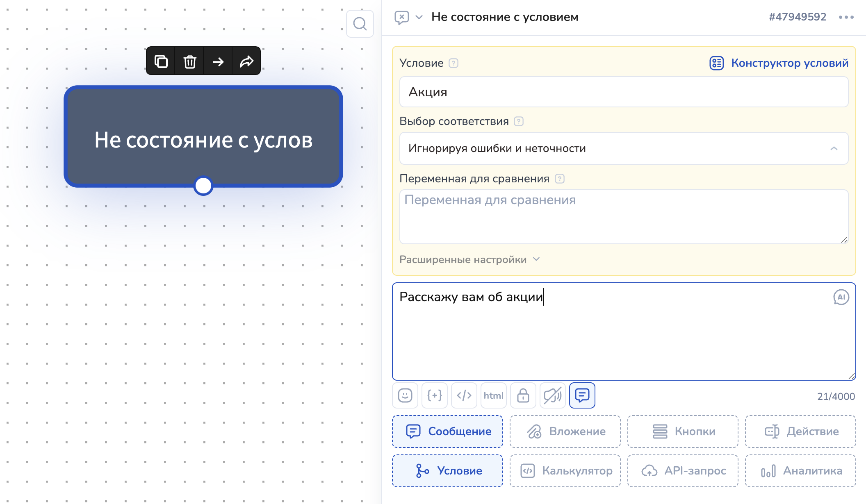Click the node's bottom connector circle
Screen dimensions: 866x504
point(203,186)
